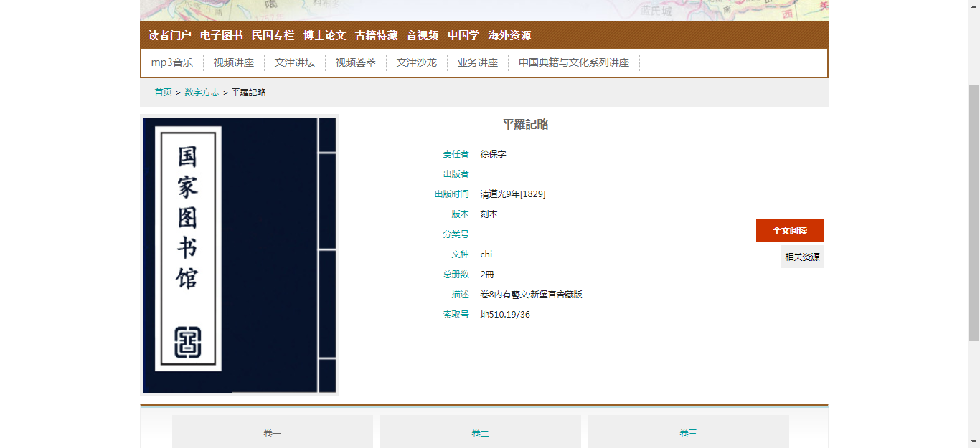The width and height of the screenshot is (980, 448).
Task: Select 文津讲坛 submenu link
Action: 295,62
